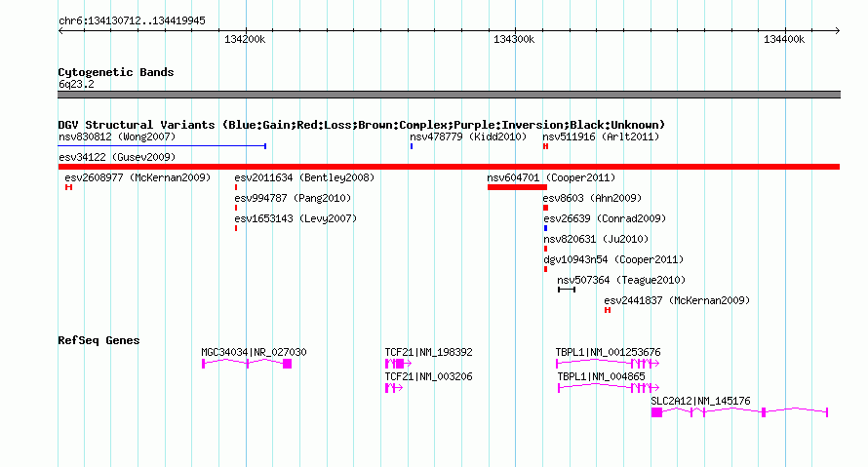Image resolution: width=868 pixels, height=467 pixels.
Task: Select the TBPL1 NM_001253676 gene glyph
Action: pos(608,364)
